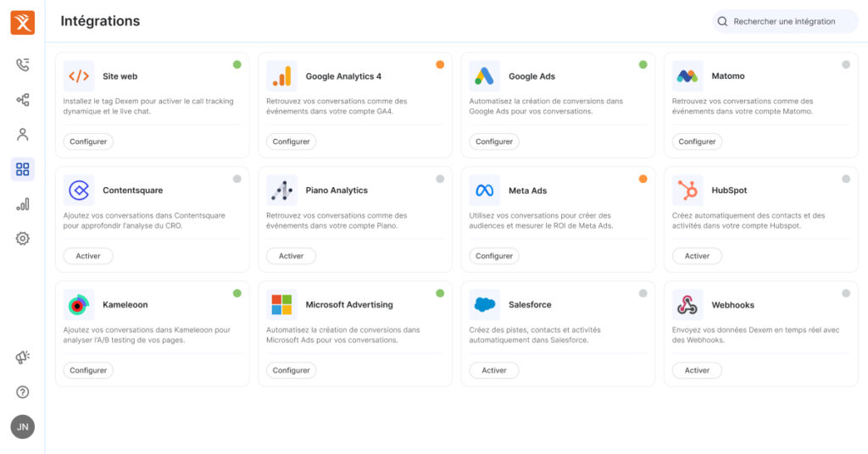Click the green status dot on Kameleoon
This screenshot has width=868, height=454.
tap(237, 294)
